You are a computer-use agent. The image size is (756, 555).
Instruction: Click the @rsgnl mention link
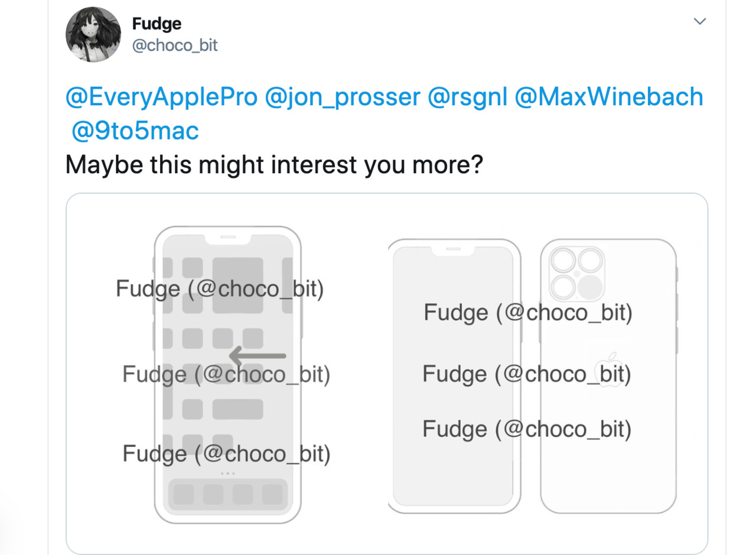(x=467, y=97)
